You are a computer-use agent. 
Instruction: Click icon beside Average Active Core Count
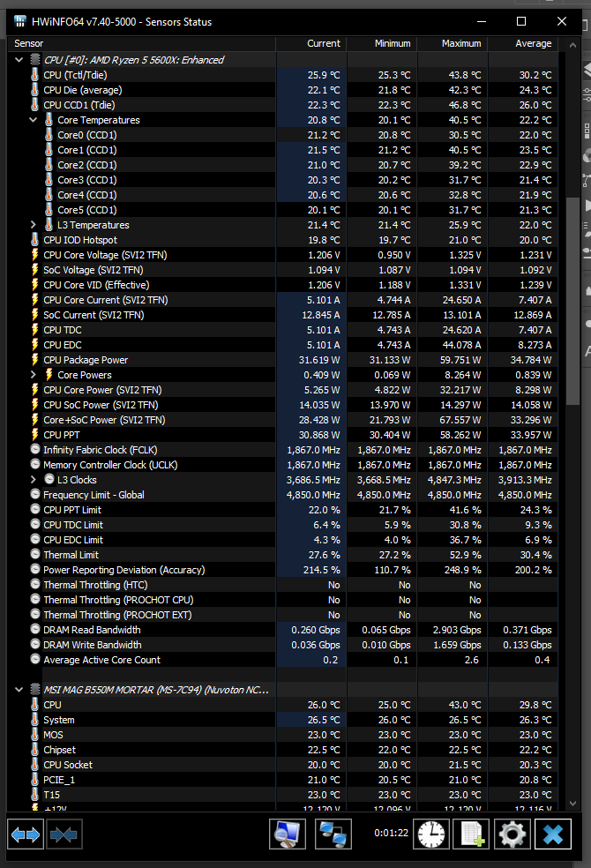click(x=35, y=659)
